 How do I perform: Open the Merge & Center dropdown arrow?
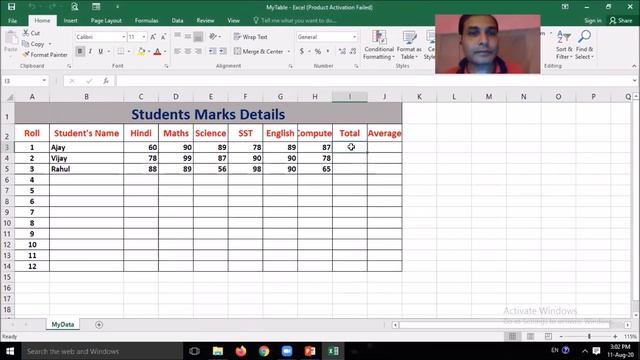pos(289,51)
